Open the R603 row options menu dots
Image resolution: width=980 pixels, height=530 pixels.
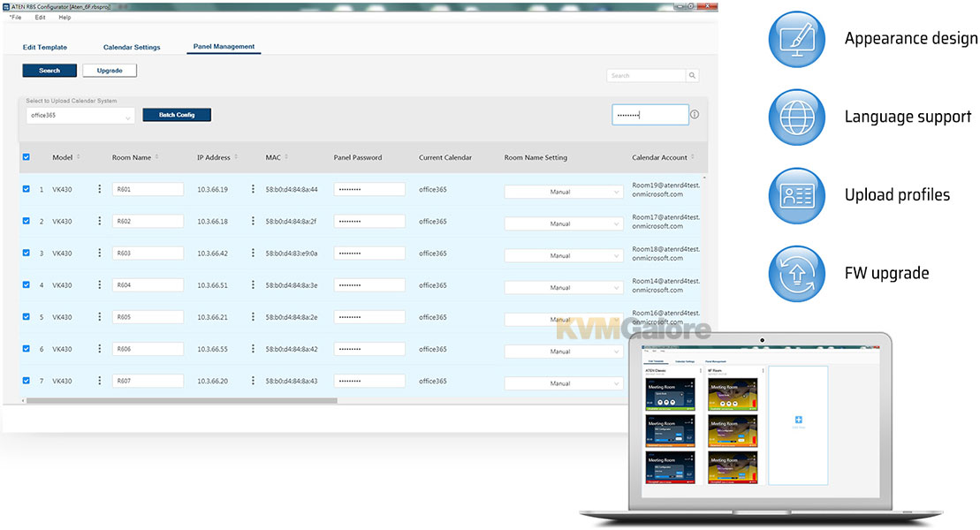click(99, 253)
